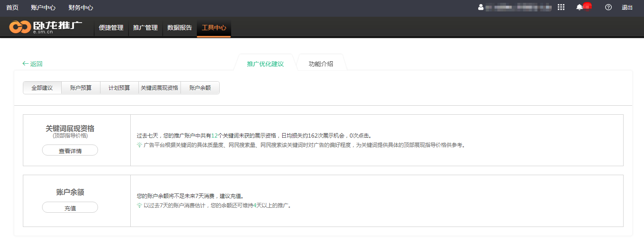Select 账户预算 filter tab

(x=81, y=88)
